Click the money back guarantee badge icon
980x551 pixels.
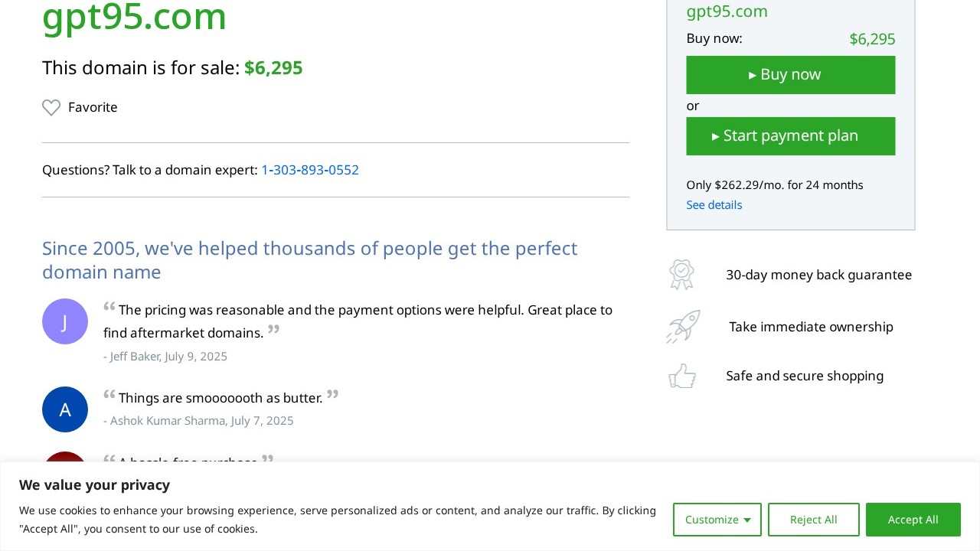tap(681, 275)
